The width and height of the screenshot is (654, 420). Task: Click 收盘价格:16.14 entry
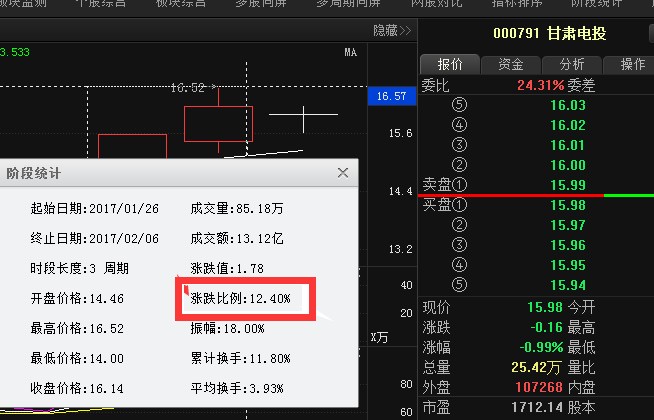tap(77, 389)
